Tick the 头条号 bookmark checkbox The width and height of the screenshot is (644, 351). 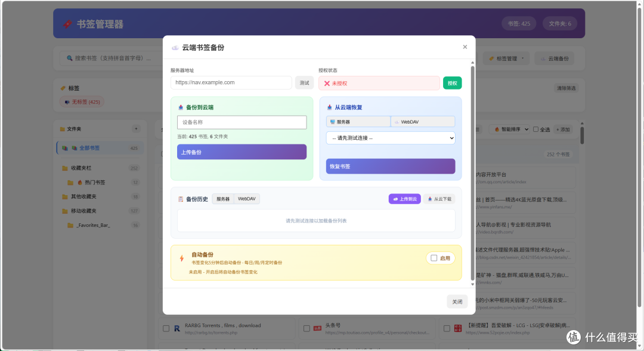[x=306, y=328]
